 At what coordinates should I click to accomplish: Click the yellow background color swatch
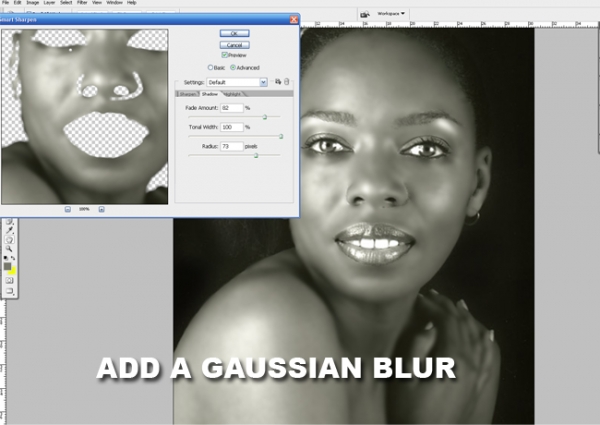click(x=12, y=272)
